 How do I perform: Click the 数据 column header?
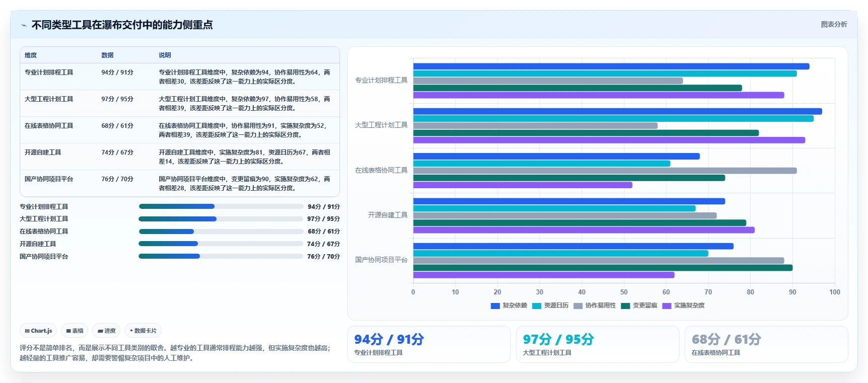[107, 55]
